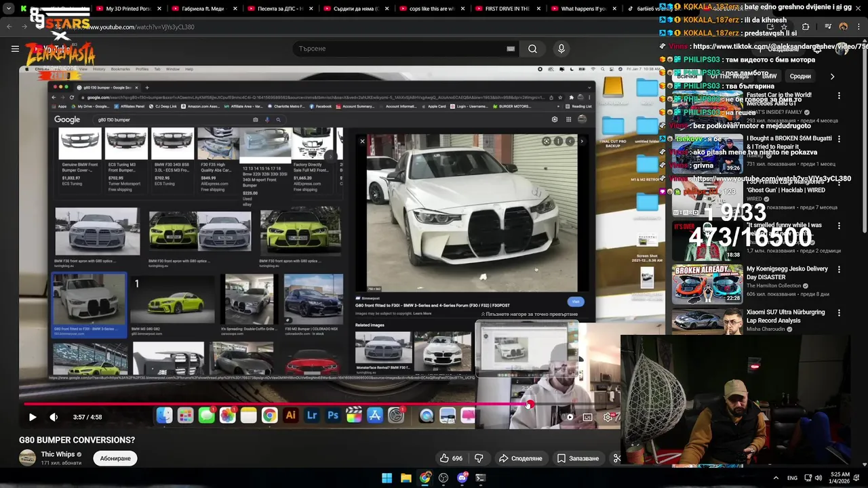The height and width of the screenshot is (488, 868).
Task: Open File Explorer from the taskbar
Action: point(406,478)
